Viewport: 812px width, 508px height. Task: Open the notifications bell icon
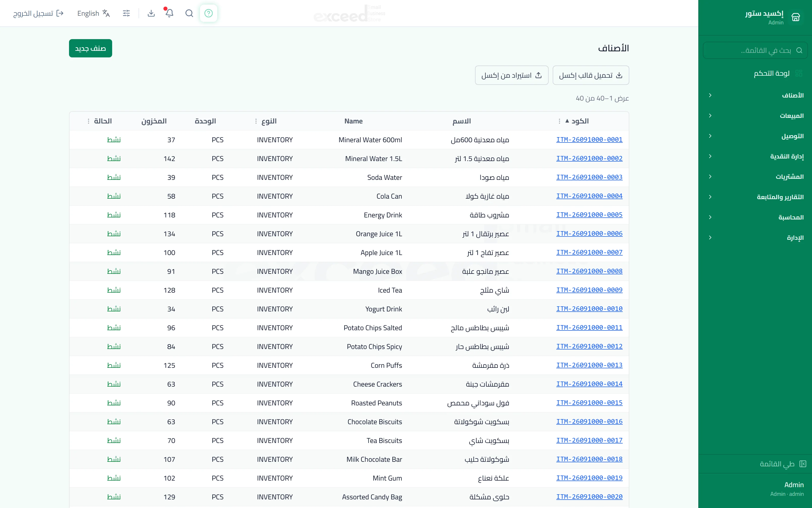170,13
